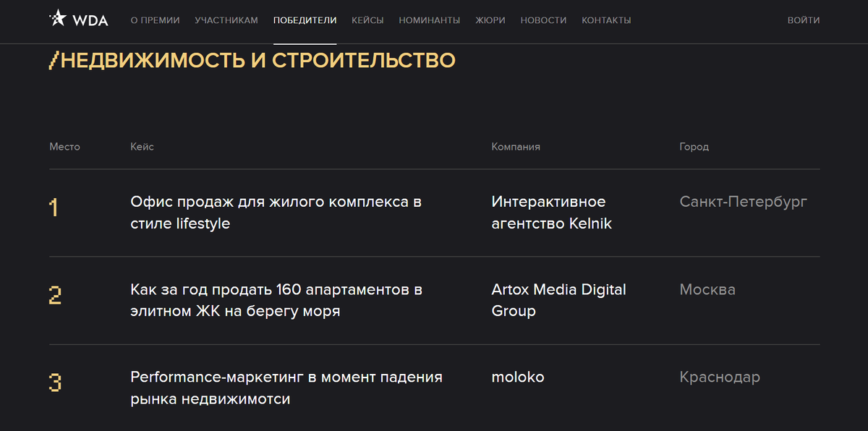Open the ЖЮРИ page
Screen dimensions: 868x431
coord(490,20)
